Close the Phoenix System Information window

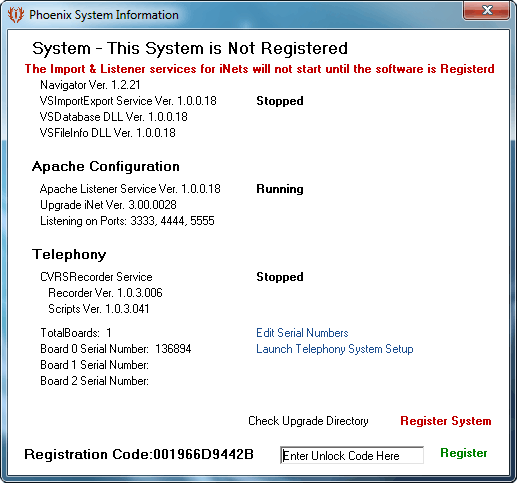(x=486, y=11)
